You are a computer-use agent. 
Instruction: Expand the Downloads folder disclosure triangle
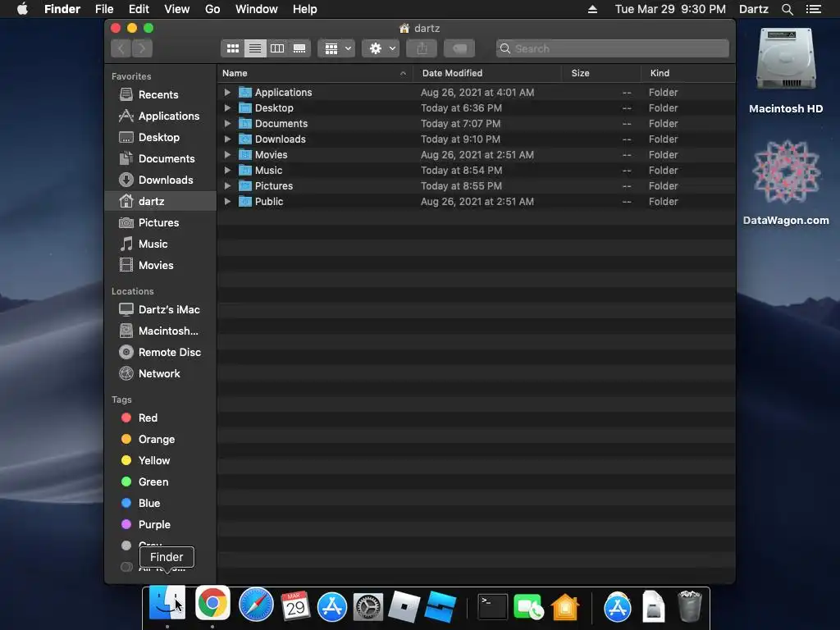(227, 139)
